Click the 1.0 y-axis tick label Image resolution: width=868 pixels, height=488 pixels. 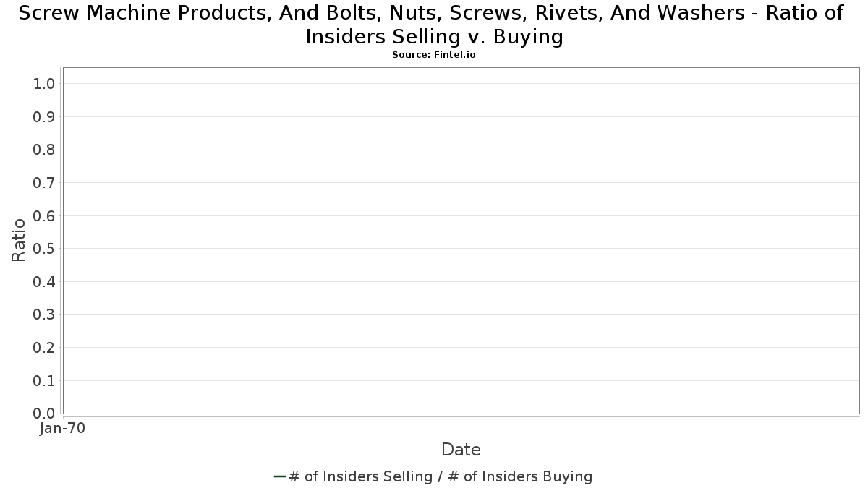tap(44, 84)
